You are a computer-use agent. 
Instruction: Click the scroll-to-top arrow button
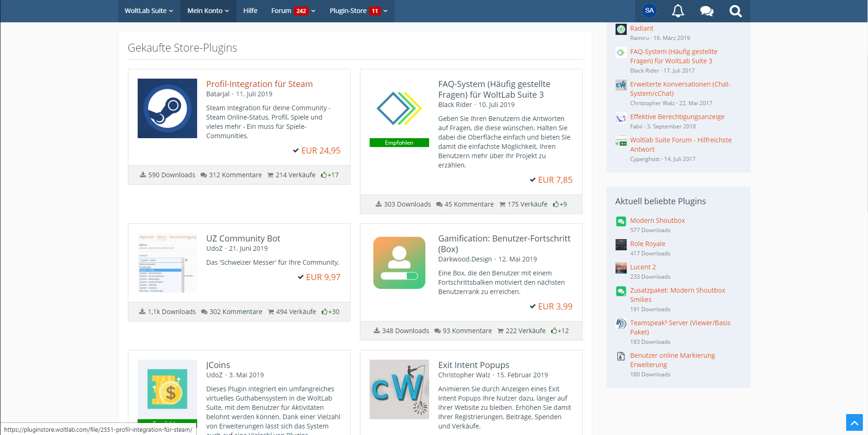pyautogui.click(x=854, y=422)
